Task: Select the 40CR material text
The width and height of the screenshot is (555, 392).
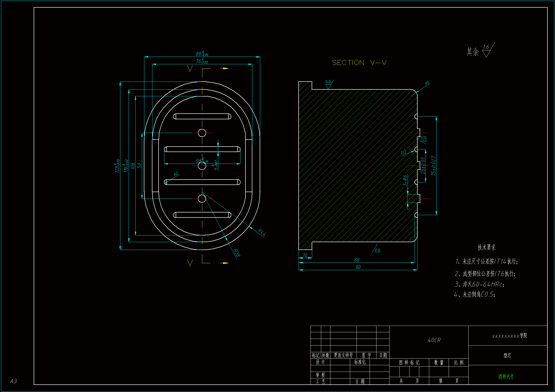Action: (434, 340)
